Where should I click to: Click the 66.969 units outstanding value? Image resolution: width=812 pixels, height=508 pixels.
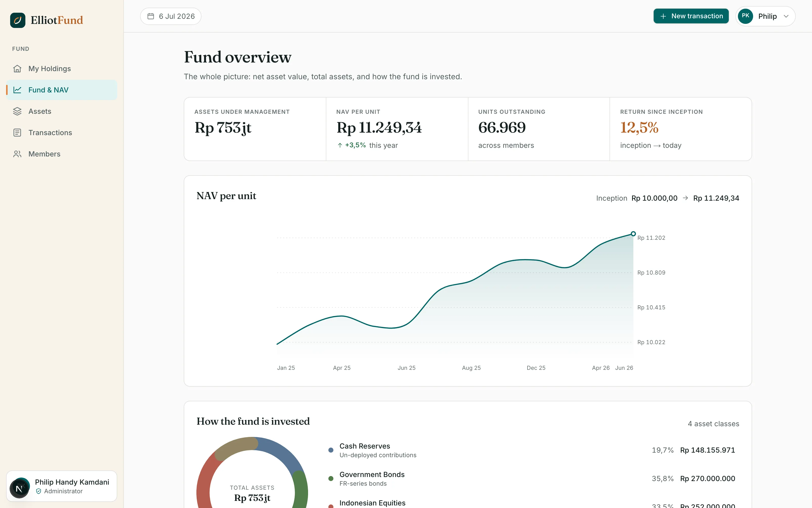502,128
